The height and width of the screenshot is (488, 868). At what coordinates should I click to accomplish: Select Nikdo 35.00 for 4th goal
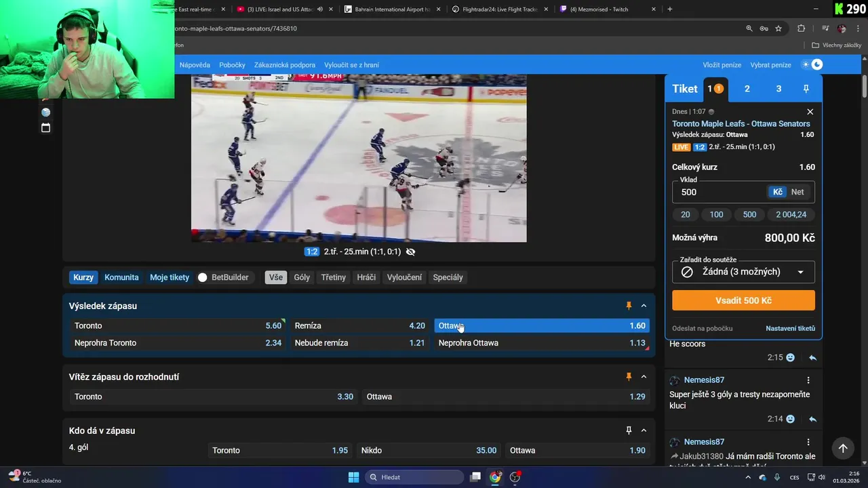click(429, 450)
